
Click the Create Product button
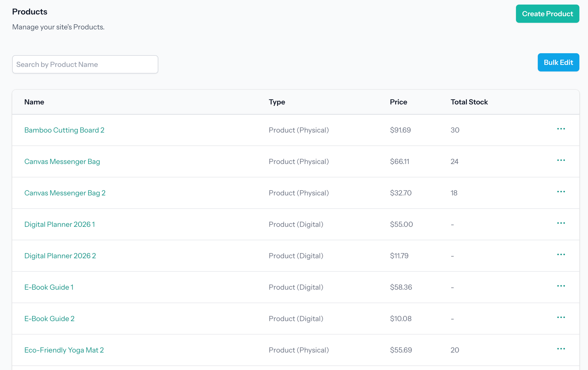click(x=547, y=14)
